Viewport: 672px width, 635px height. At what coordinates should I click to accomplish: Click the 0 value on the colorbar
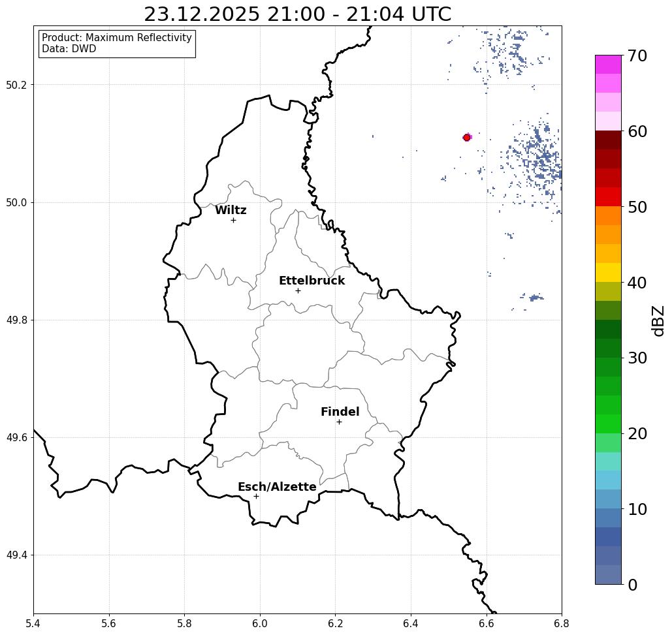pyautogui.click(x=633, y=585)
